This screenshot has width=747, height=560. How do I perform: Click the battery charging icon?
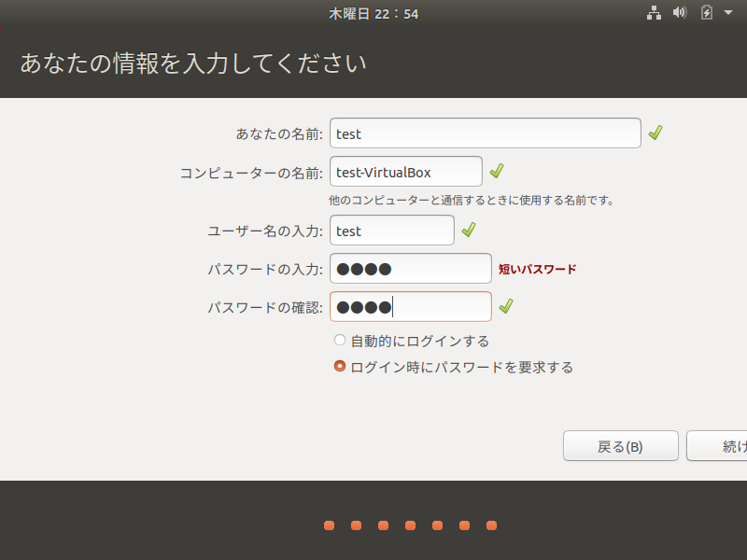coord(707,12)
